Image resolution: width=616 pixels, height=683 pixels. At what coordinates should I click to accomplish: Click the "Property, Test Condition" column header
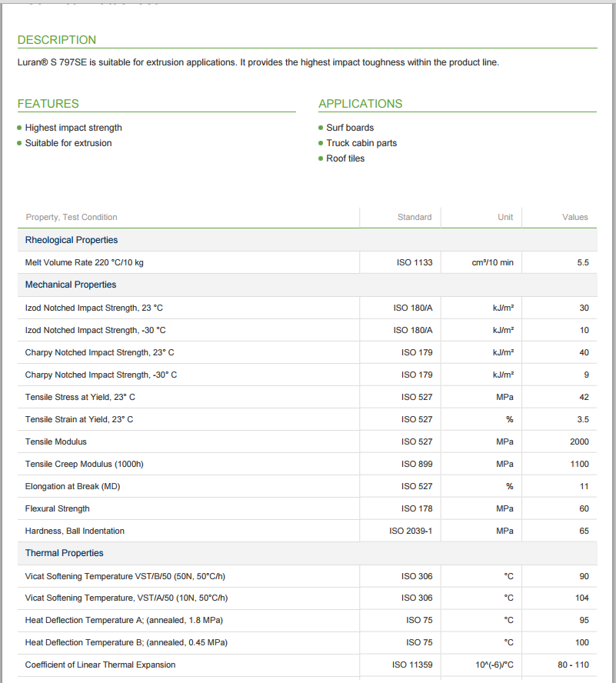pos(72,218)
